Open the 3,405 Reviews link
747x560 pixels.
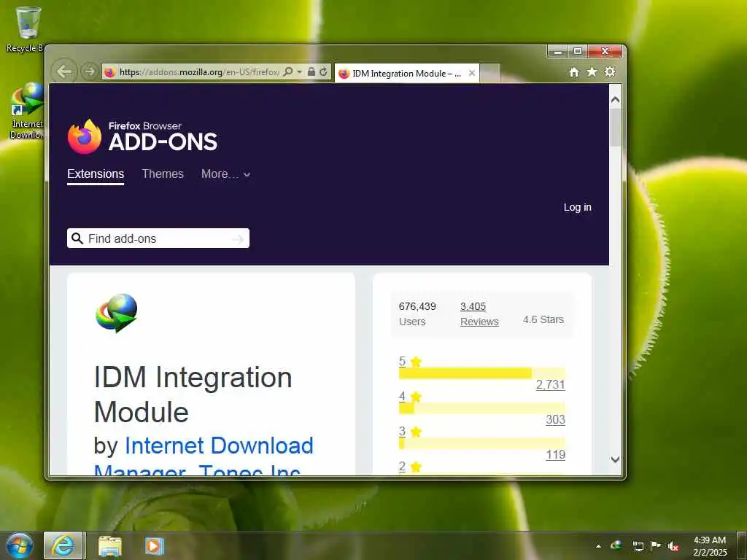479,314
